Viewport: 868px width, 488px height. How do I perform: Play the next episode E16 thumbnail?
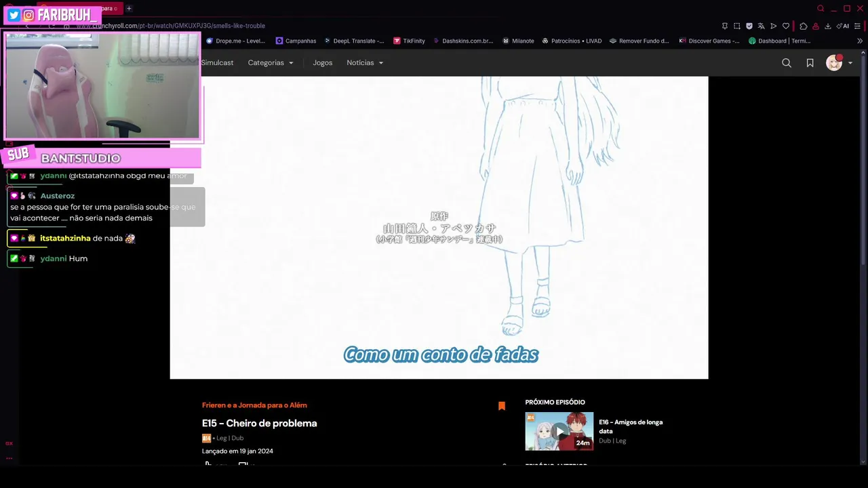click(559, 431)
